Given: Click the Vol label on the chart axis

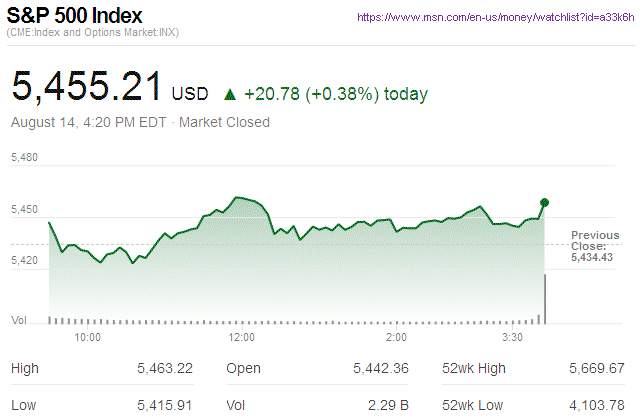Looking at the screenshot, I should pos(19,320).
